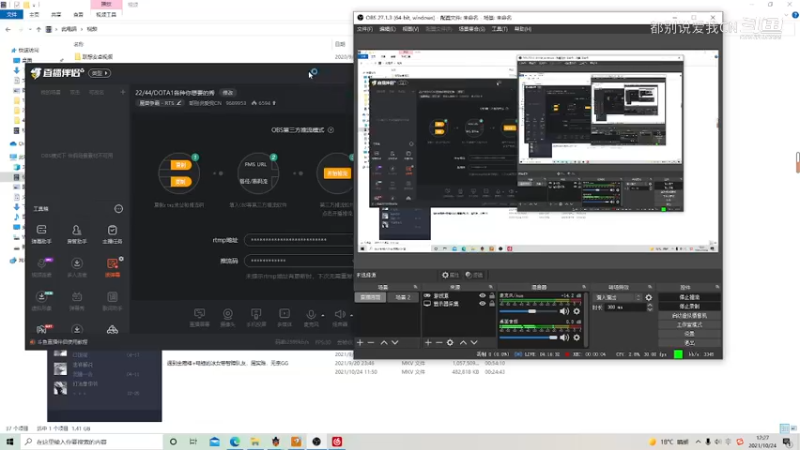This screenshot has height=450, width=800.
Task: Remove the selected scene in OBS
Action: [371, 342]
